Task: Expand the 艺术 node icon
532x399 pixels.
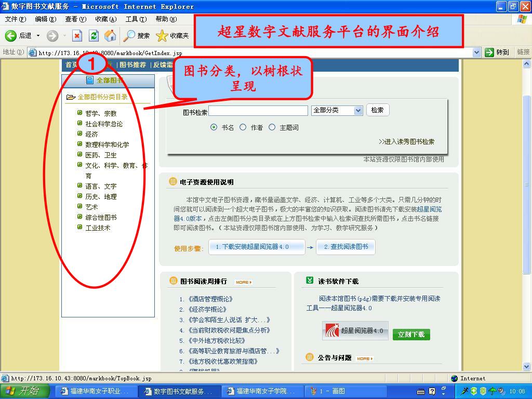Action: tap(79, 206)
